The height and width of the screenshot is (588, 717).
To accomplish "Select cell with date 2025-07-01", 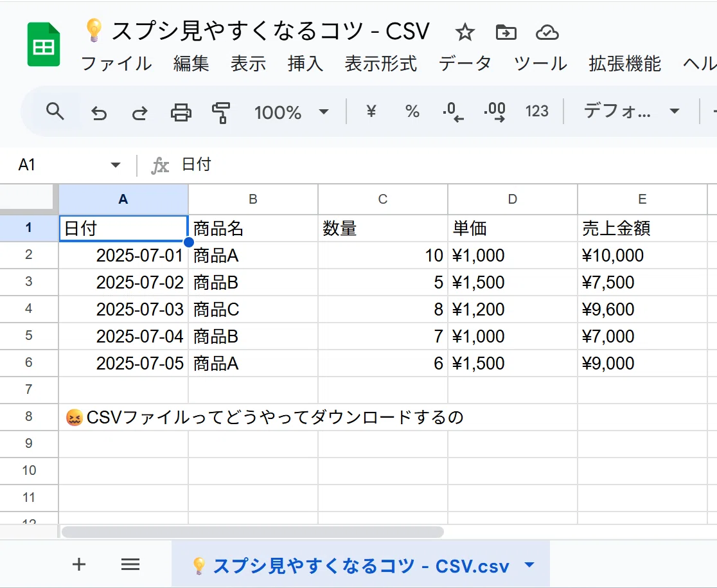I will point(123,255).
